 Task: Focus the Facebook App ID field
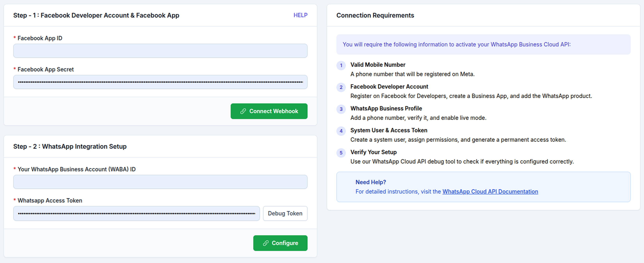click(160, 51)
